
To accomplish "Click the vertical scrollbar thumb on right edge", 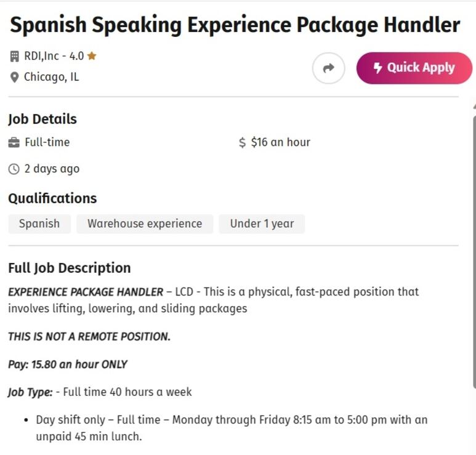I will coord(475,252).
